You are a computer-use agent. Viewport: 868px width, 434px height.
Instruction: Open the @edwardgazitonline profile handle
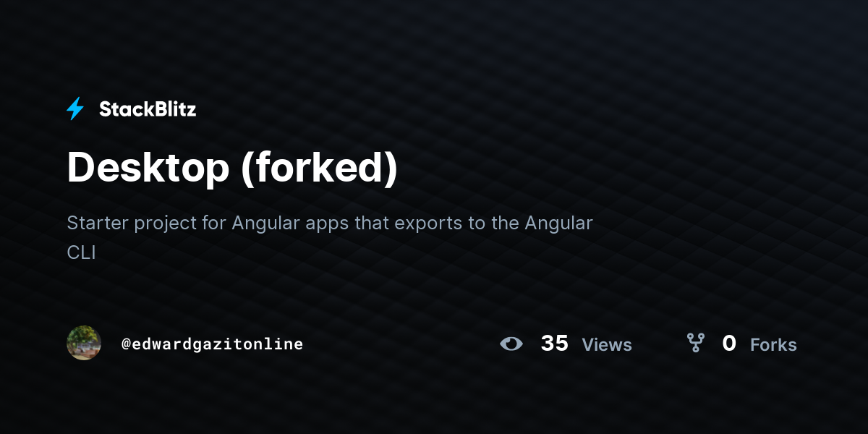pos(213,344)
